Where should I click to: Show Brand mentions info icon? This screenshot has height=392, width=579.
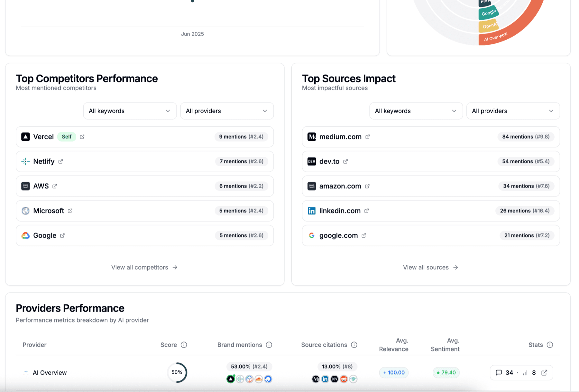(x=269, y=345)
